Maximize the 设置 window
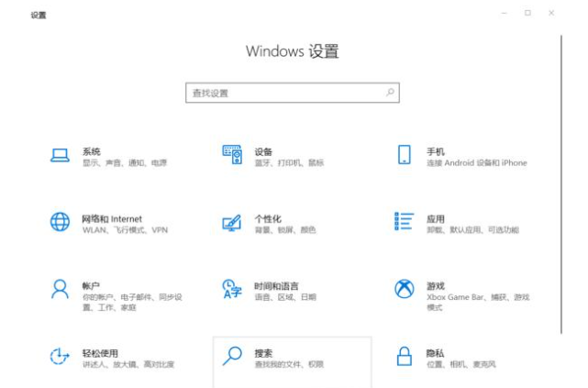Image resolution: width=588 pixels, height=388 pixels. tap(527, 13)
